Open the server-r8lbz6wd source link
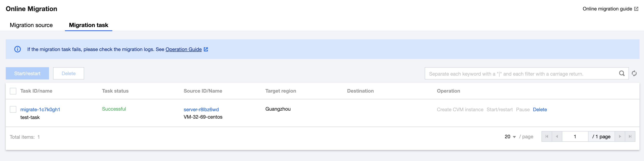This screenshot has width=644, height=161. (x=201, y=110)
